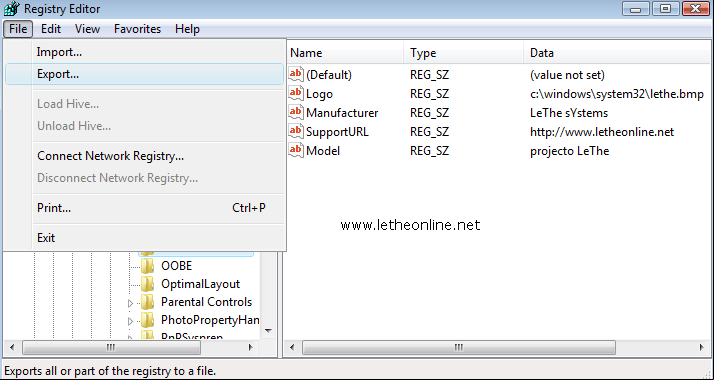
Task: Click tree pane scroll-left arrow
Action: pyautogui.click(x=12, y=348)
